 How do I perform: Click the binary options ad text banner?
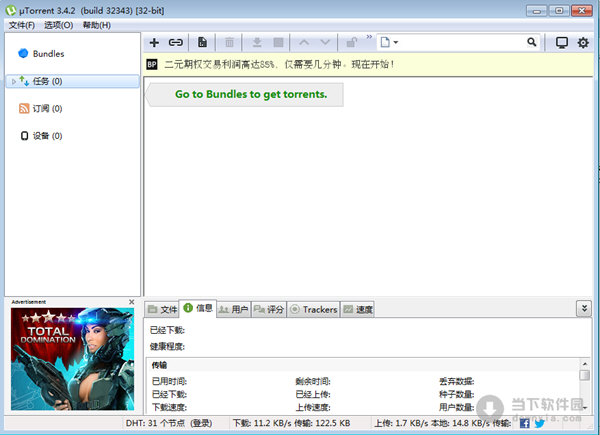(279, 64)
